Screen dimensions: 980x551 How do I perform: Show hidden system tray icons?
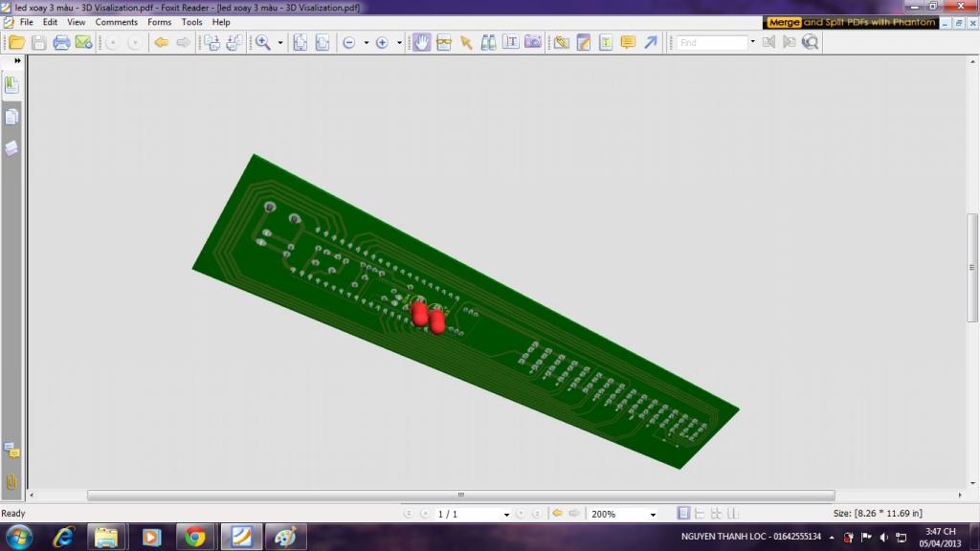click(832, 538)
